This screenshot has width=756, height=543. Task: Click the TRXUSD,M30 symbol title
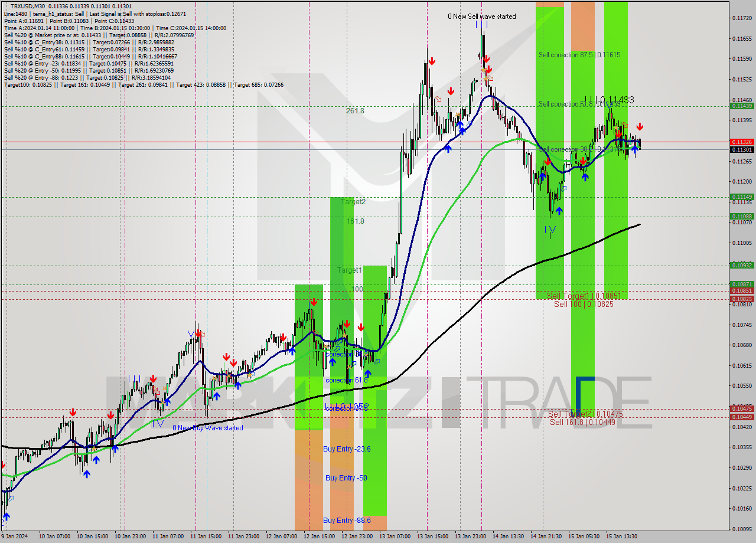tap(28, 6)
